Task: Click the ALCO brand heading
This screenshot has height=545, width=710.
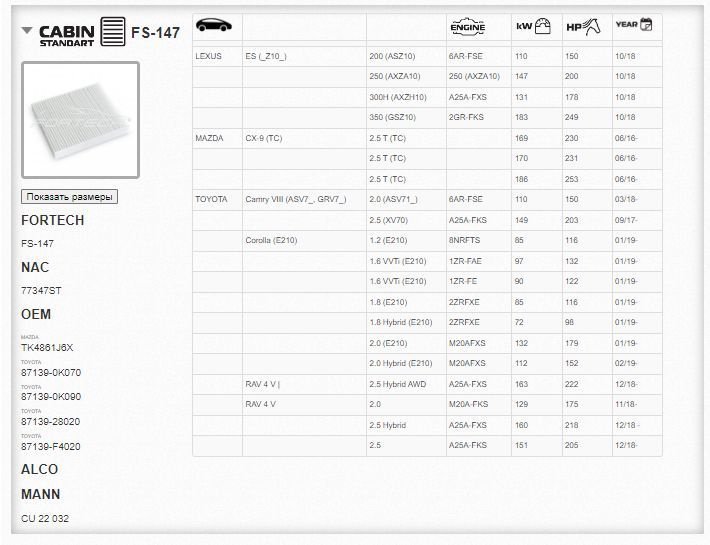Action: pyautogui.click(x=39, y=469)
